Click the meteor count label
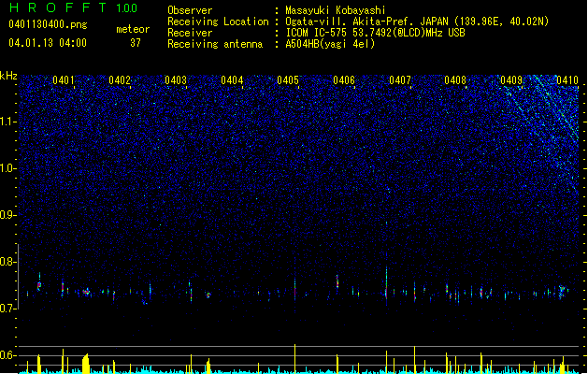Screen dimensions: 588x374 133,29
